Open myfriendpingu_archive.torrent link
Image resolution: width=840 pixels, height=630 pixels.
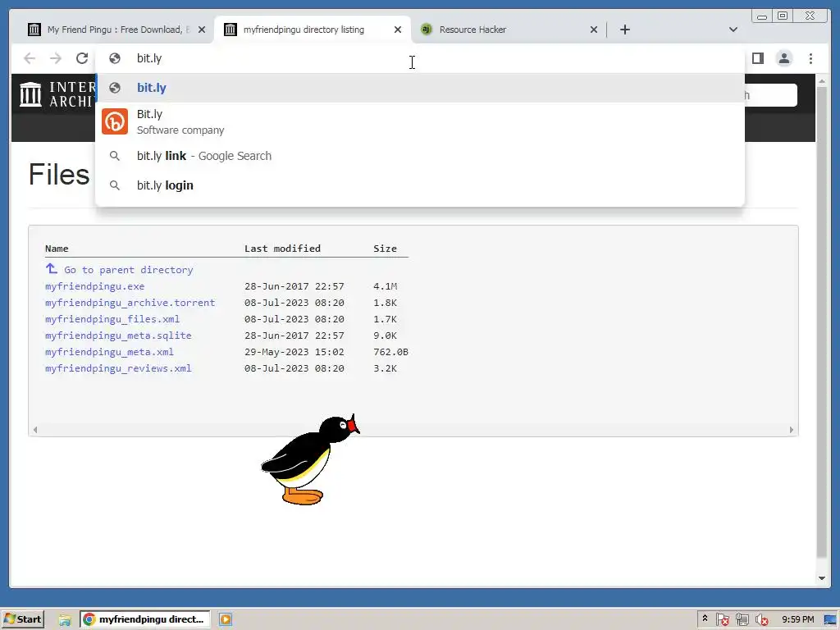130,303
